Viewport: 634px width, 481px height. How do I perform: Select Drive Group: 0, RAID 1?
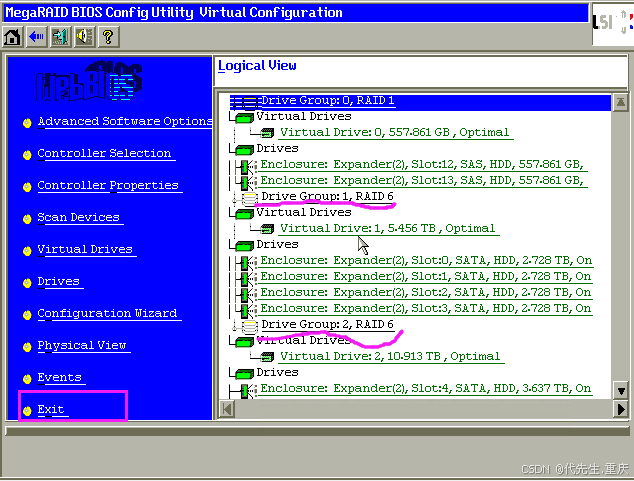point(328,101)
